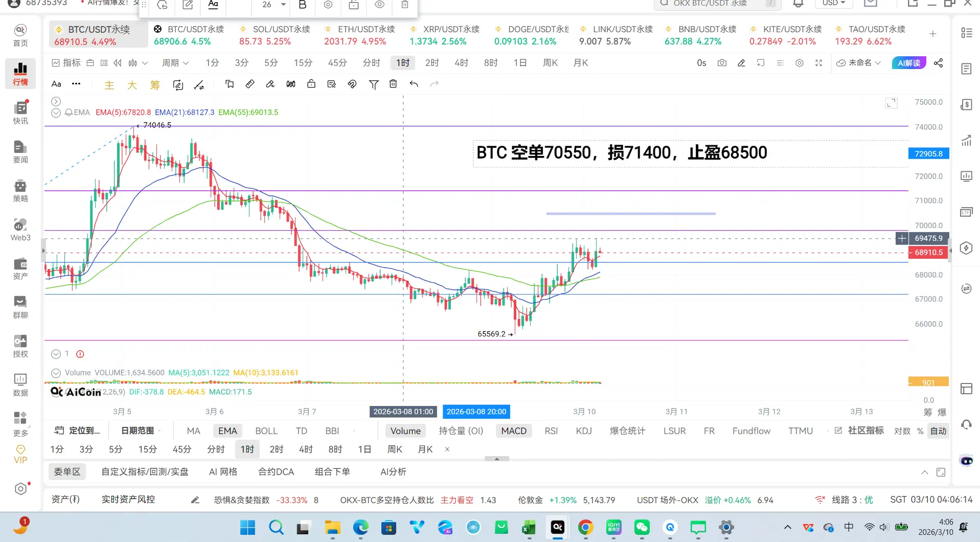The height and width of the screenshot is (542, 980).
Task: Toggle the 筹 chip distribution overlay
Action: 155,85
